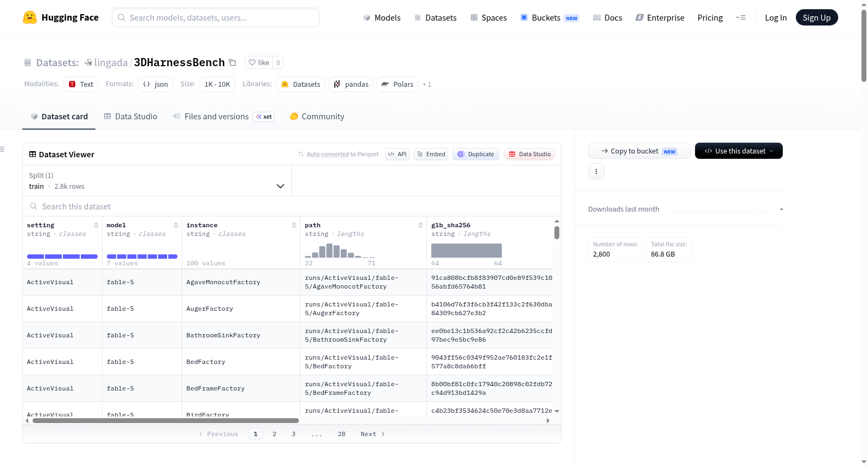Click the setting classes distribution bar
The image size is (868, 467).
pyautogui.click(x=62, y=257)
